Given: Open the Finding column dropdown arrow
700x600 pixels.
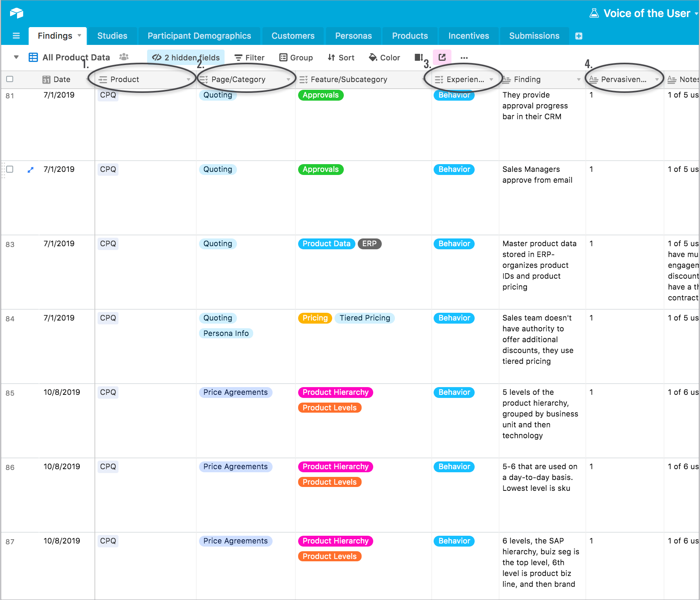Looking at the screenshot, I should [x=579, y=80].
